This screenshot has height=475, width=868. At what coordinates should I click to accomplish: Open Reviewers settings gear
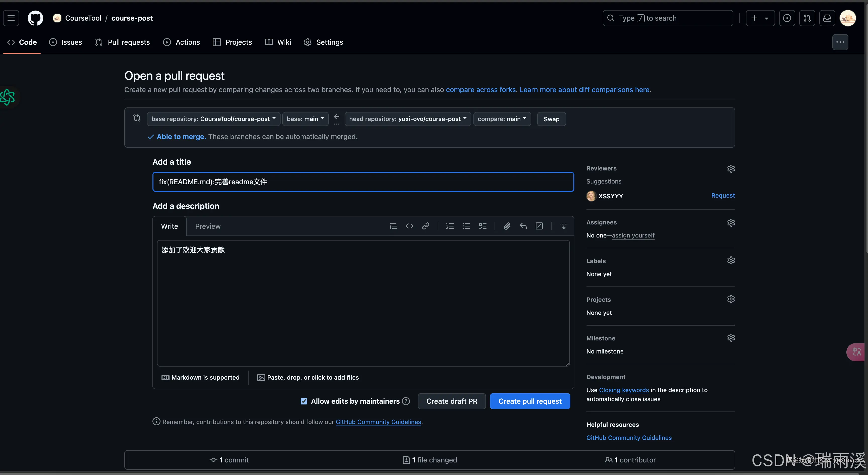[731, 168]
